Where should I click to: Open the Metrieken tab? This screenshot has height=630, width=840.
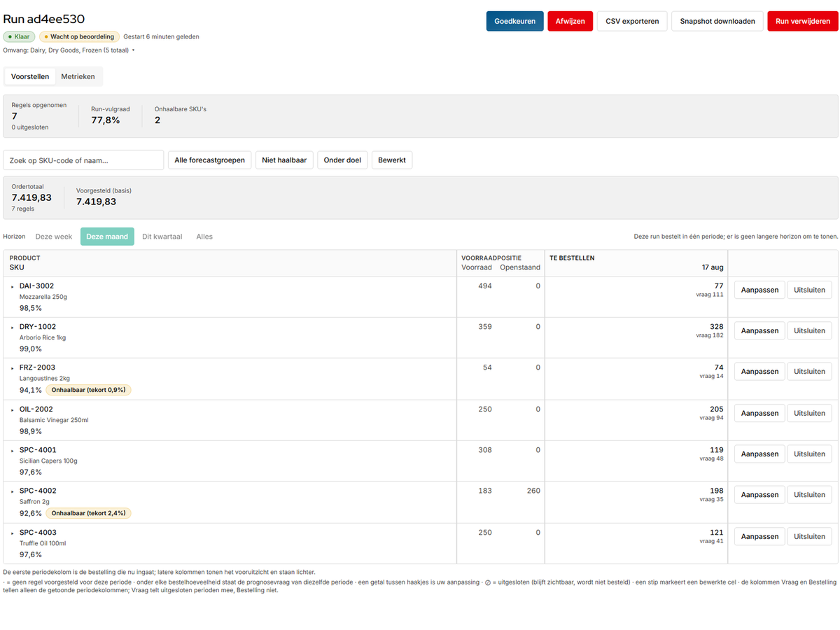(78, 76)
